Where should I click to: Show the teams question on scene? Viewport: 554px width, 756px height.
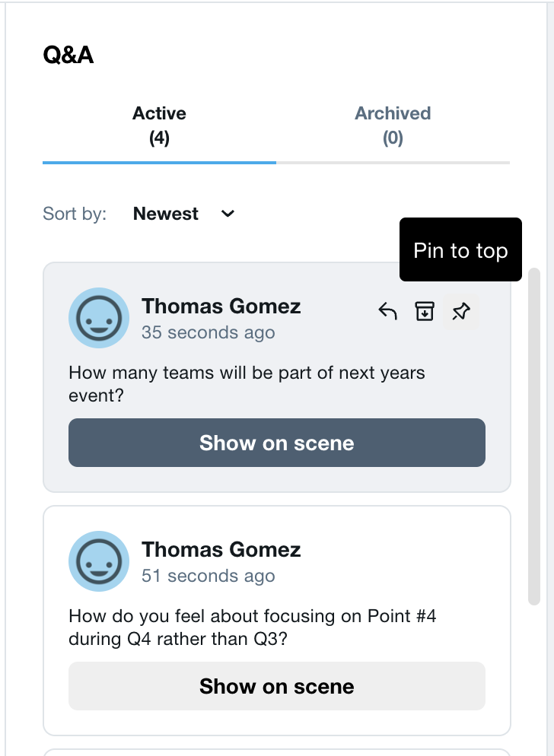point(277,443)
